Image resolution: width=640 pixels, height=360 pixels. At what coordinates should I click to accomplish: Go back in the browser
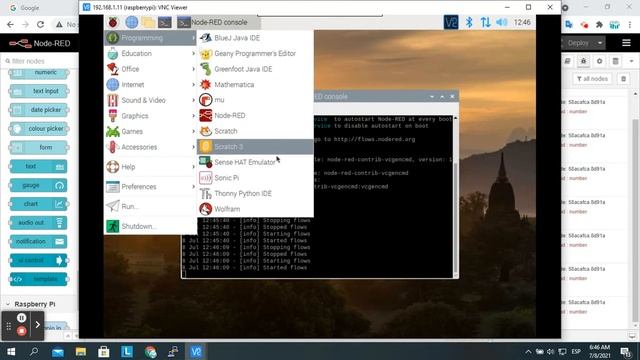point(11,24)
